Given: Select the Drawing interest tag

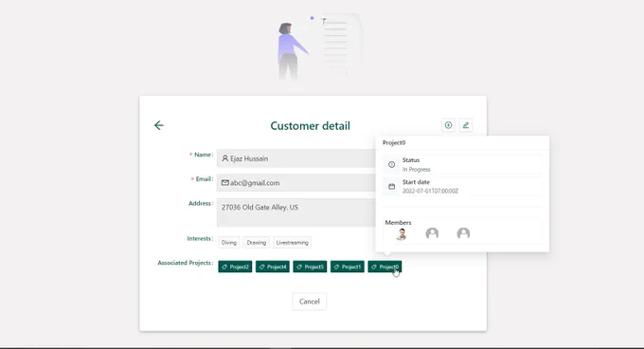Looking at the screenshot, I should [x=257, y=243].
